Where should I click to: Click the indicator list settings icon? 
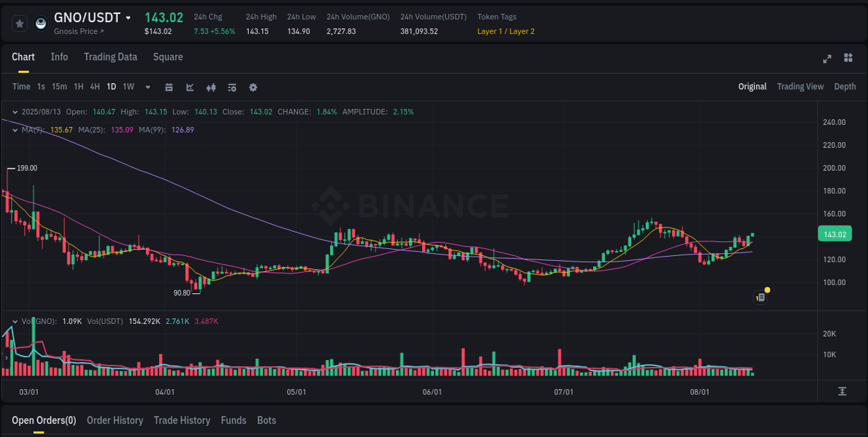tap(231, 87)
